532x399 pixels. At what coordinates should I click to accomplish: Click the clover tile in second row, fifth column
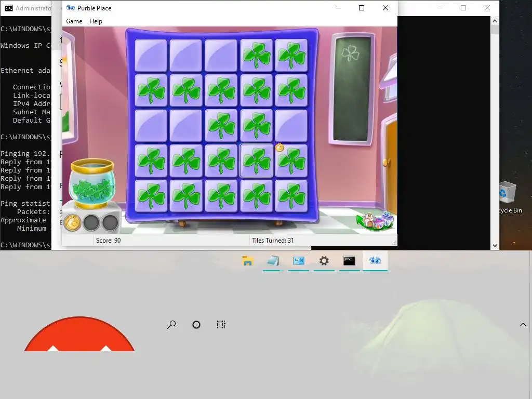(x=291, y=90)
